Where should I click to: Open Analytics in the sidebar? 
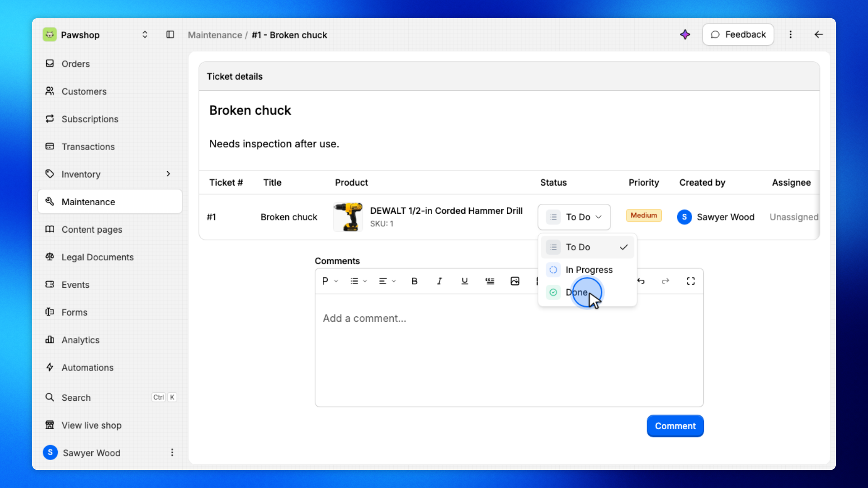pyautogui.click(x=110, y=340)
